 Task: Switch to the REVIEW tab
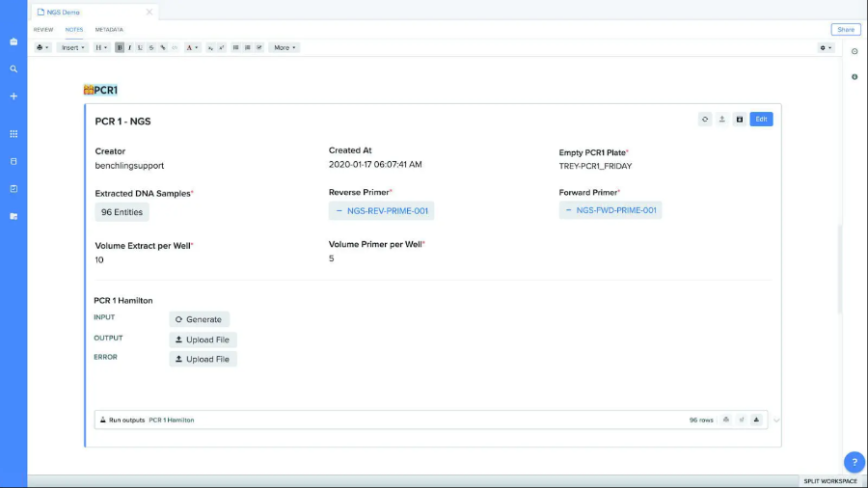click(43, 30)
